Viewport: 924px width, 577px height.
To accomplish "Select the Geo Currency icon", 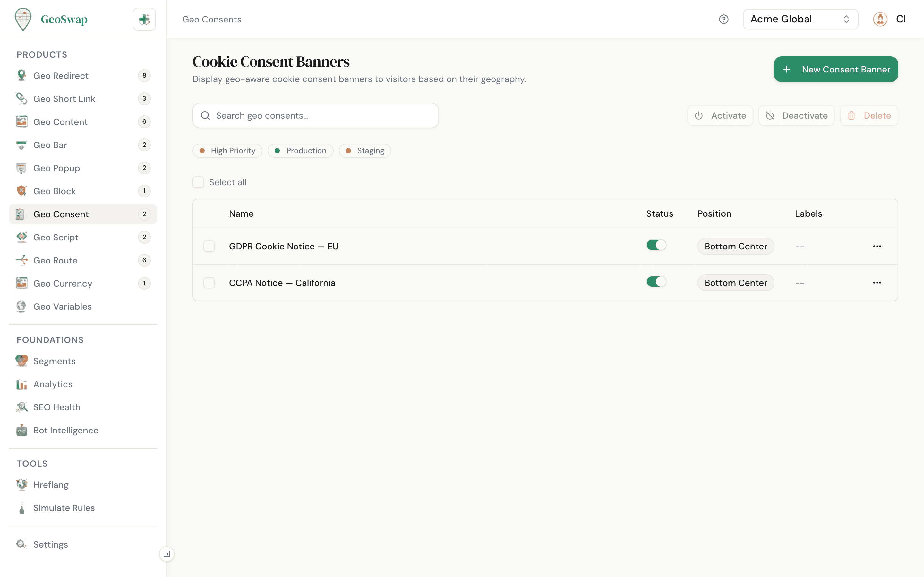I will pyautogui.click(x=22, y=283).
